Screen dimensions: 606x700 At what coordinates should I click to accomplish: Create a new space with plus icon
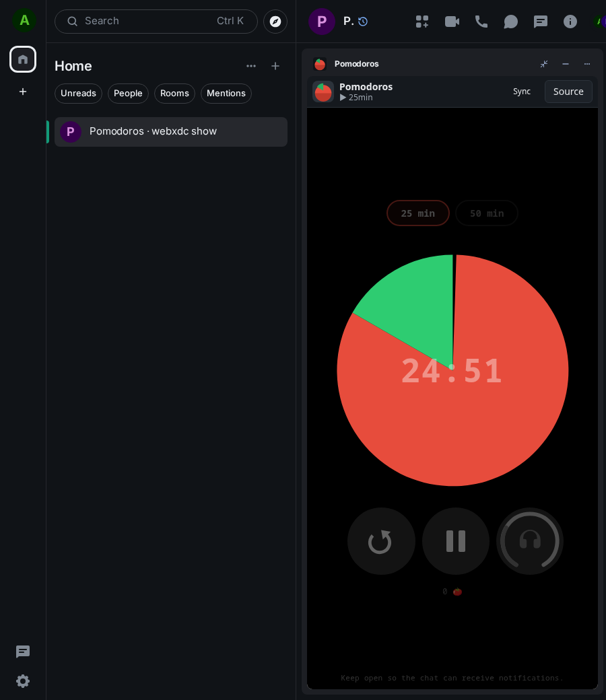23,92
